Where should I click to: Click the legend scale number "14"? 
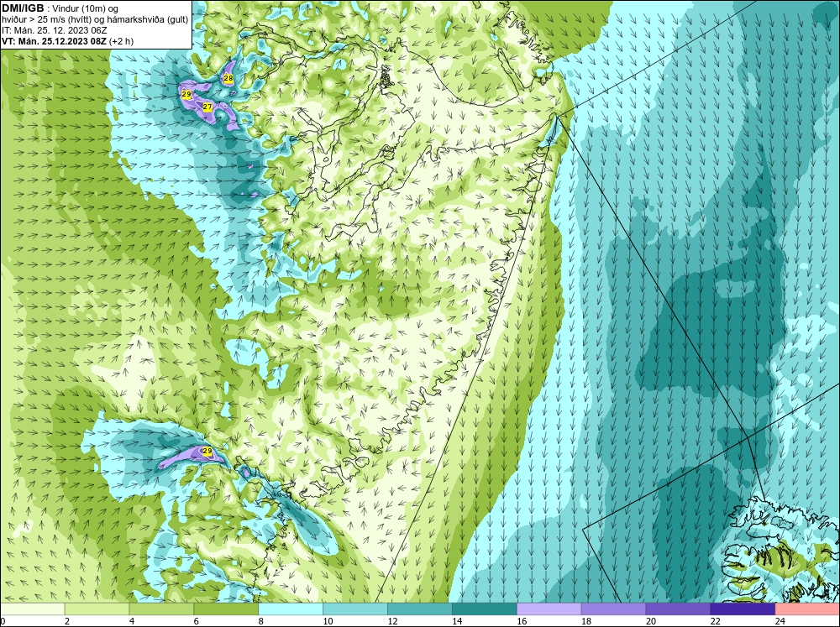[x=457, y=621]
